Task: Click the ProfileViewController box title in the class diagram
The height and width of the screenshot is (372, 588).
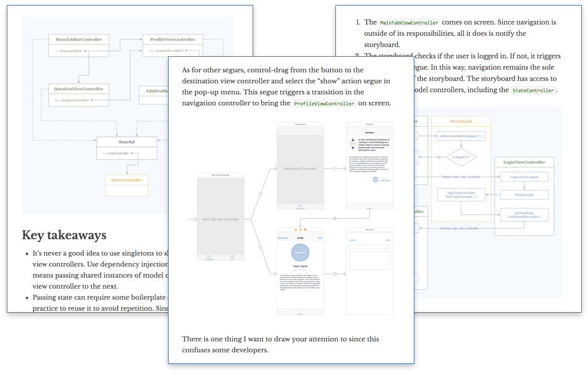Action: click(x=172, y=40)
